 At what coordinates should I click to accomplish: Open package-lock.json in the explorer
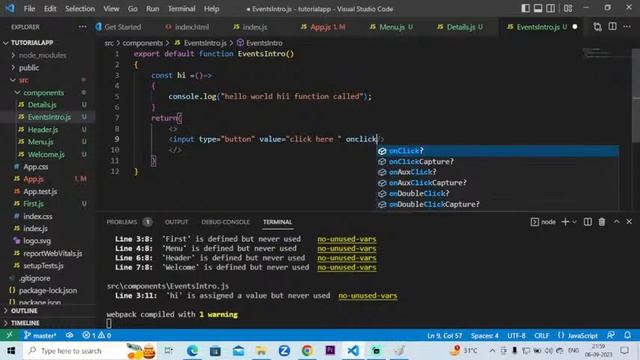[x=48, y=290]
